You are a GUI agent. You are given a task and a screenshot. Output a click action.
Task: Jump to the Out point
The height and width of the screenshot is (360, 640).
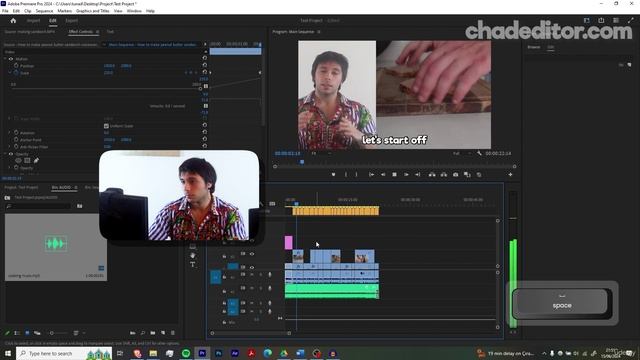click(418, 175)
